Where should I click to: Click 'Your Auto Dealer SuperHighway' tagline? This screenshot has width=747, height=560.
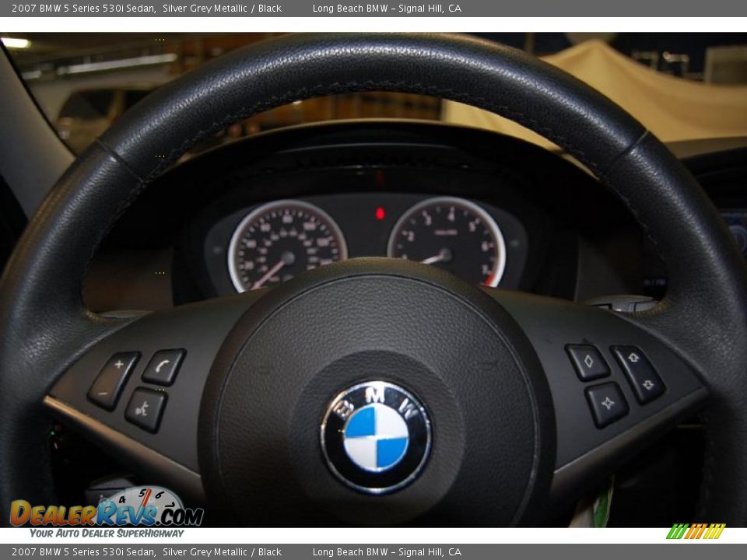107,534
